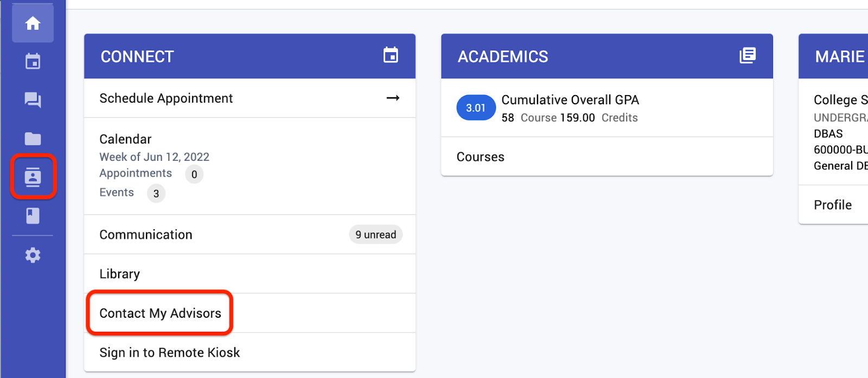Open the settings gear in sidebar
Image resolution: width=868 pixels, height=378 pixels.
pos(33,255)
